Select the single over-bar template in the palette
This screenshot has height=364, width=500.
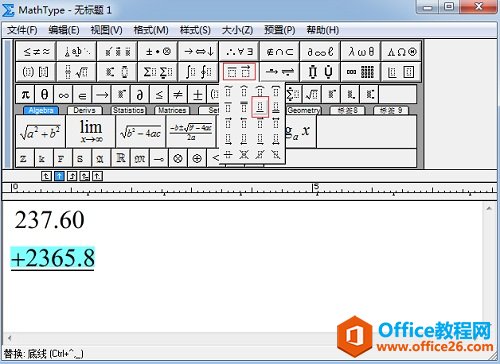(228, 107)
